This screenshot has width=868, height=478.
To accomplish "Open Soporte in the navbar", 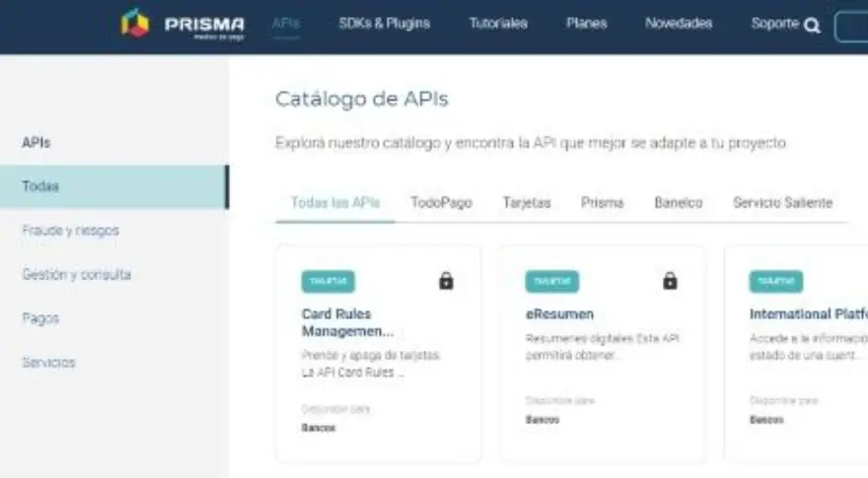I will (x=775, y=24).
